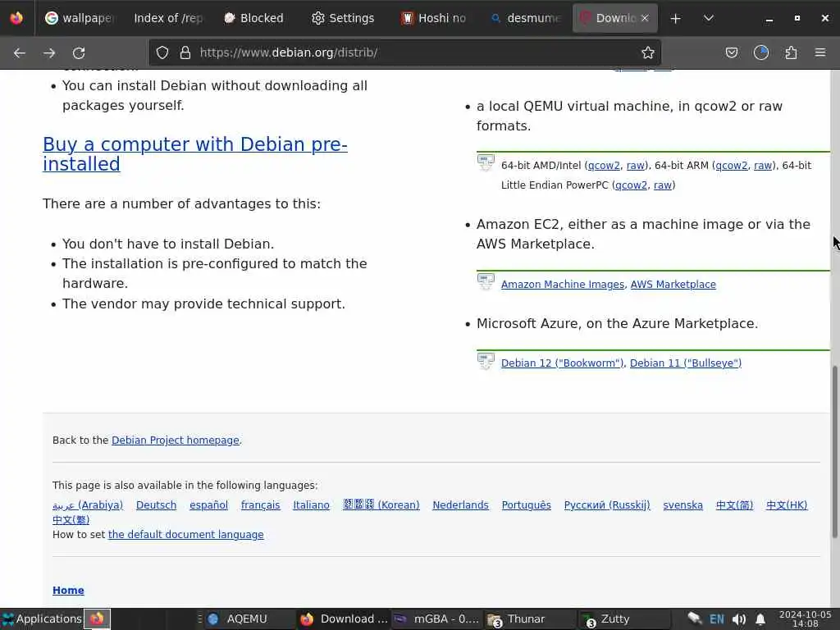
Task: Close the Download tab
Action: click(645, 18)
